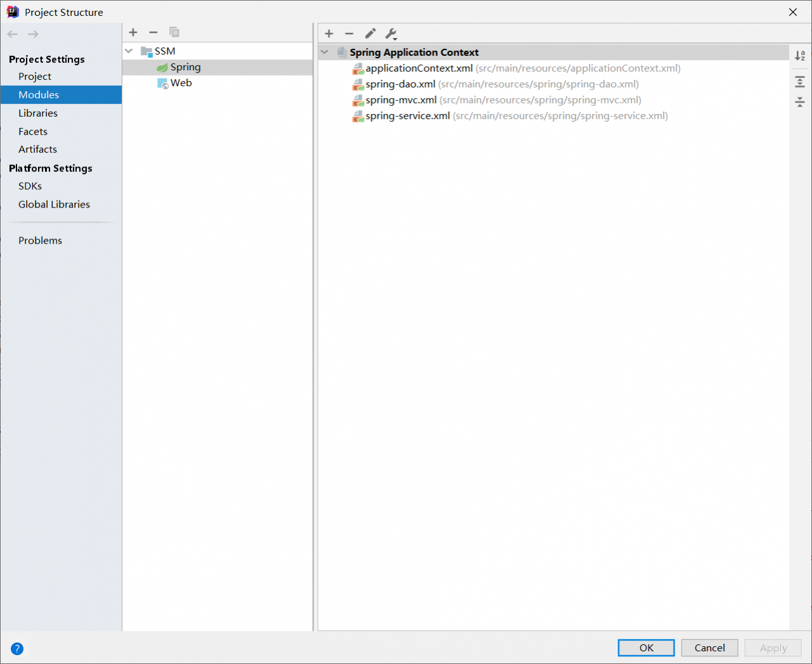This screenshot has height=664, width=812.
Task: Select the Spring Application Context row
Action: pyautogui.click(x=553, y=52)
